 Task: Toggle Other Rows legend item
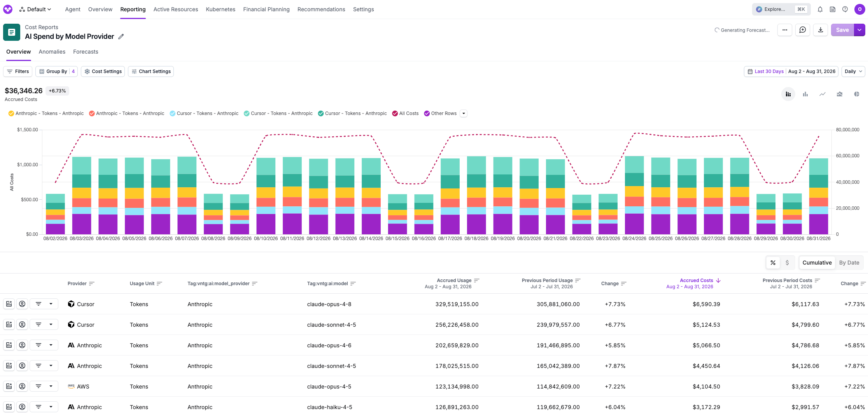440,113
